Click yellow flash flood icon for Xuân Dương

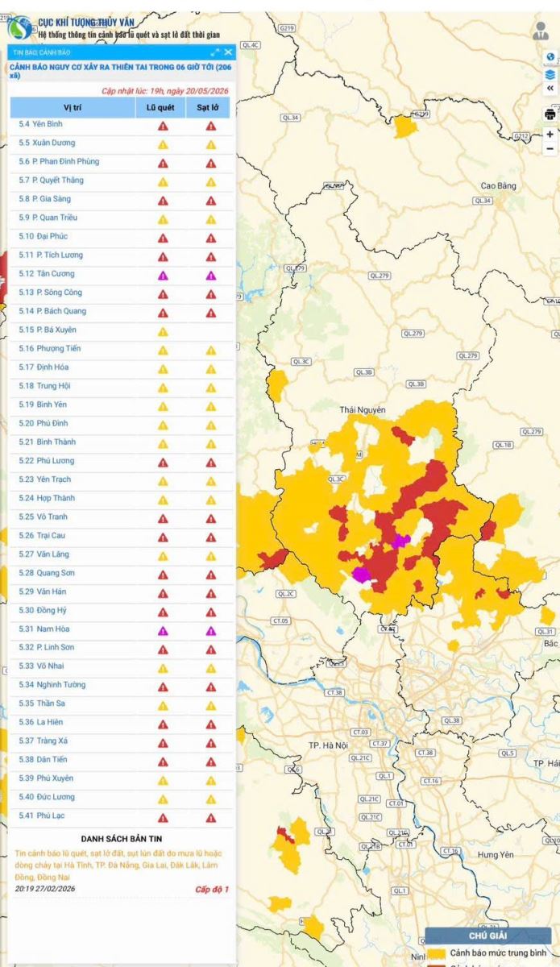(163, 144)
